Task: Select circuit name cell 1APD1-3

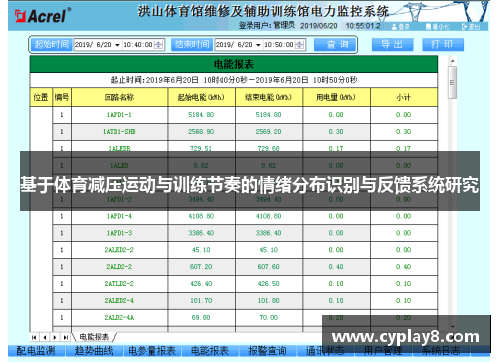Action: click(119, 233)
